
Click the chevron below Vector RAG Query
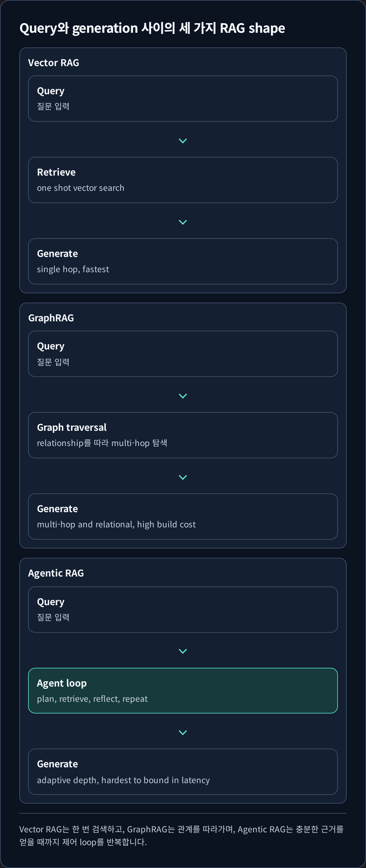183,141
